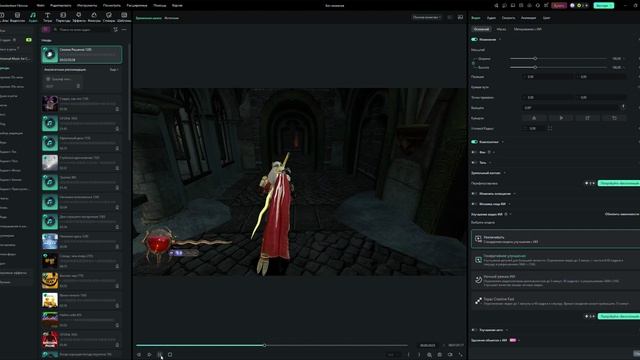640x360 pixels.
Task: Toggle the Transform (Изменение) switch
Action: (x=474, y=40)
